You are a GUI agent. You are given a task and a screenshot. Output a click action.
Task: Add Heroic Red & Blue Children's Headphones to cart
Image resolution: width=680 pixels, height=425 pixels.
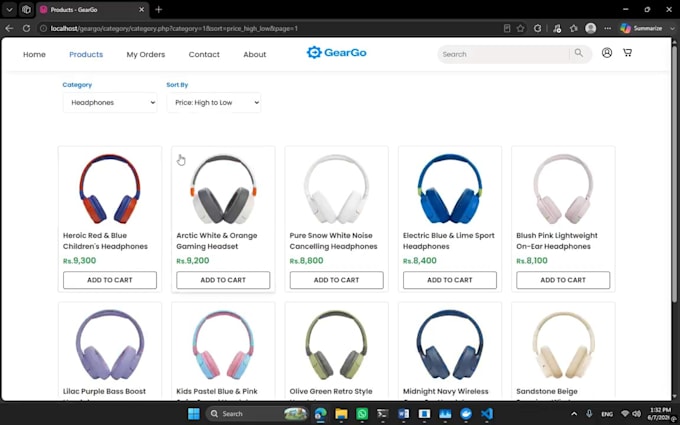tap(110, 280)
